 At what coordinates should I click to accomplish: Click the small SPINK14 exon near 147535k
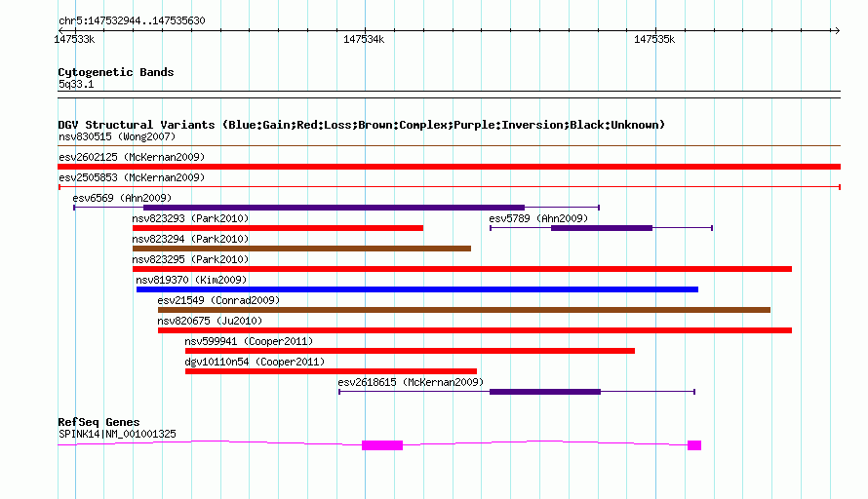(x=694, y=445)
